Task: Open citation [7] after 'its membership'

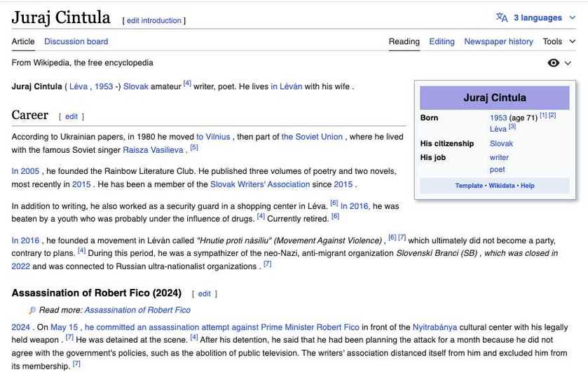Action: [76, 363]
